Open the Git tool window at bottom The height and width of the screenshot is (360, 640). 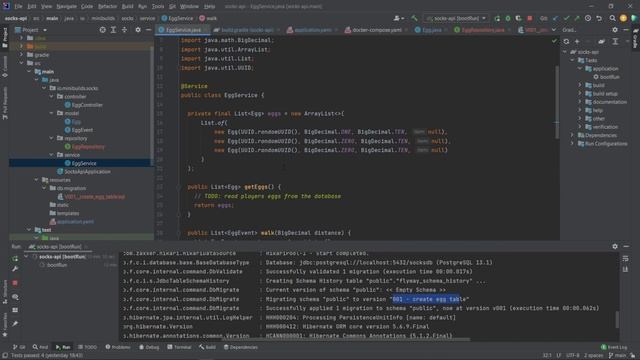19,347
